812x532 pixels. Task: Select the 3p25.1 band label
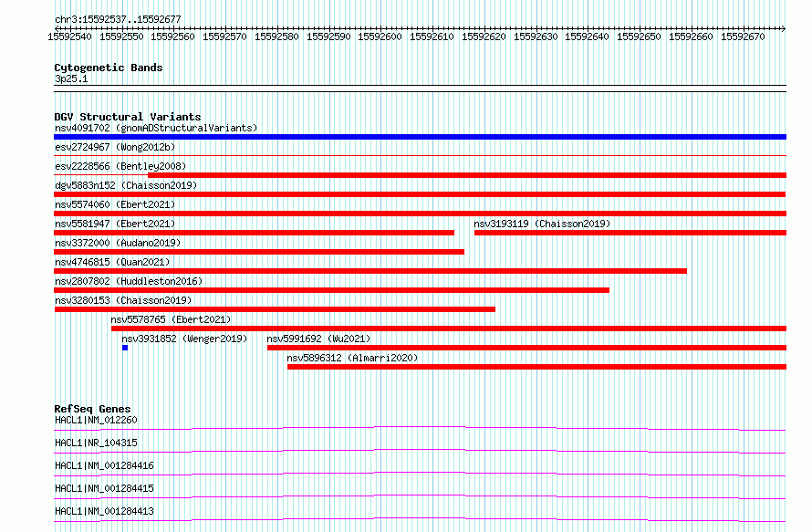coord(71,78)
